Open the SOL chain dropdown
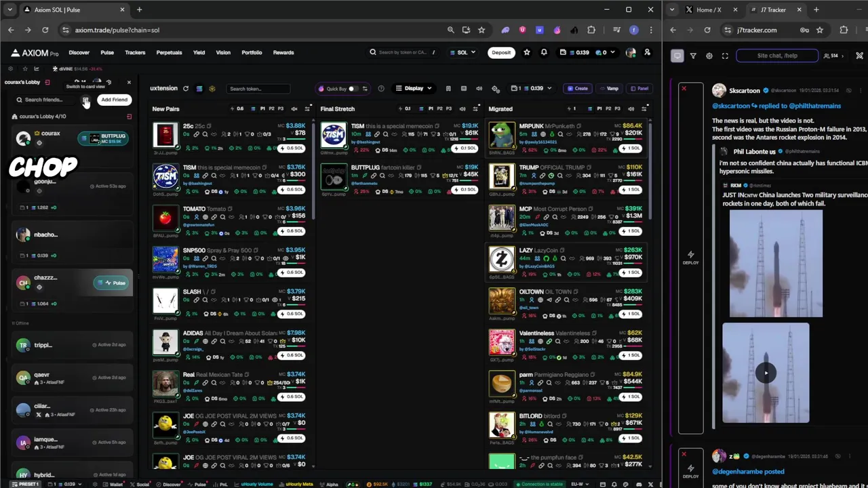 [x=463, y=52]
